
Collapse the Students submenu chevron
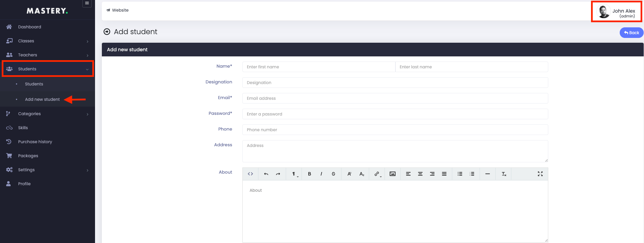click(x=87, y=69)
